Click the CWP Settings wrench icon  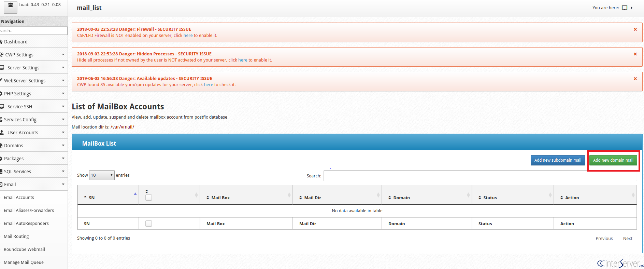coord(2,55)
